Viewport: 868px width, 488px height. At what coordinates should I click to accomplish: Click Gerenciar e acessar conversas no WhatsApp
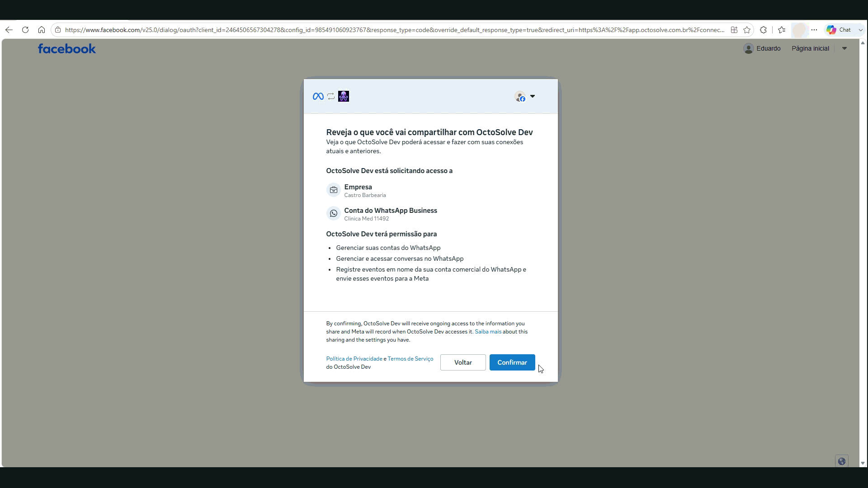click(x=400, y=258)
